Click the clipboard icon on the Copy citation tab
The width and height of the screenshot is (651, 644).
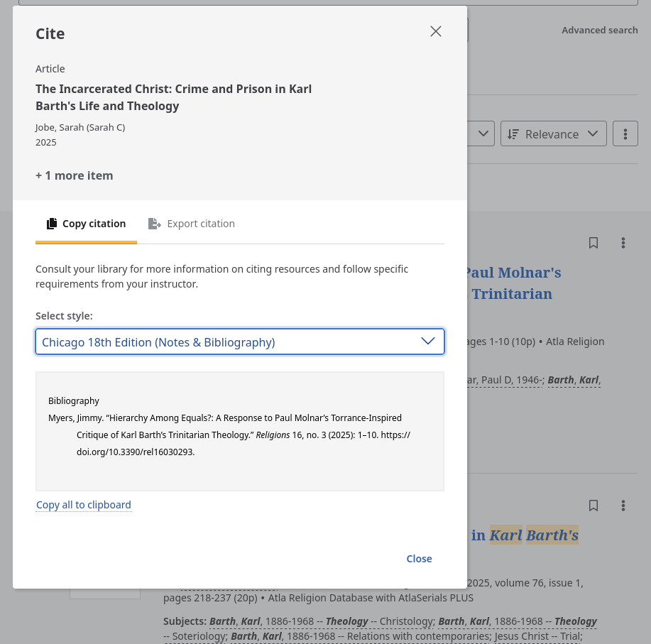(x=52, y=223)
